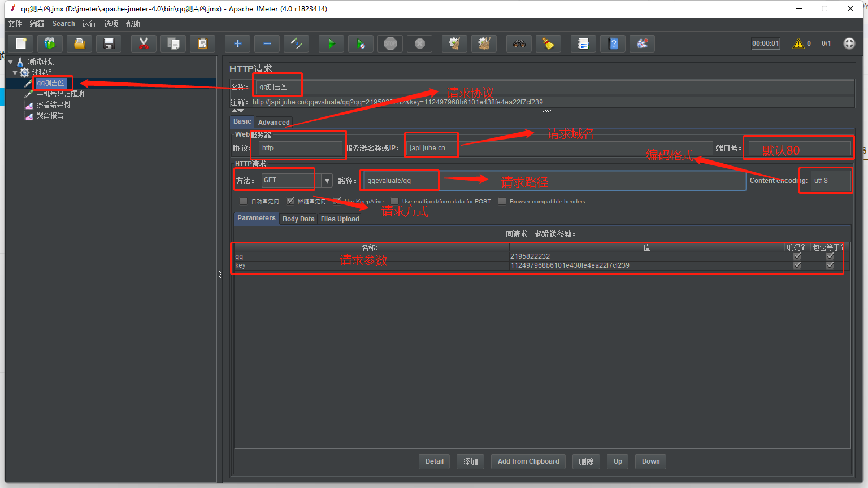Open the 选项 menu

pyautogui.click(x=111, y=24)
